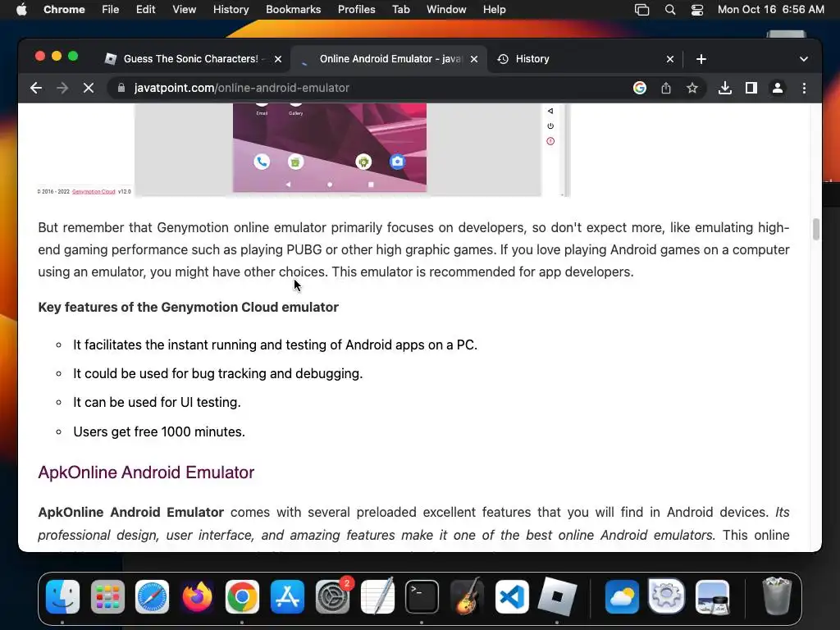Open Firefox from Dock
This screenshot has height=630, width=840.
(197, 597)
